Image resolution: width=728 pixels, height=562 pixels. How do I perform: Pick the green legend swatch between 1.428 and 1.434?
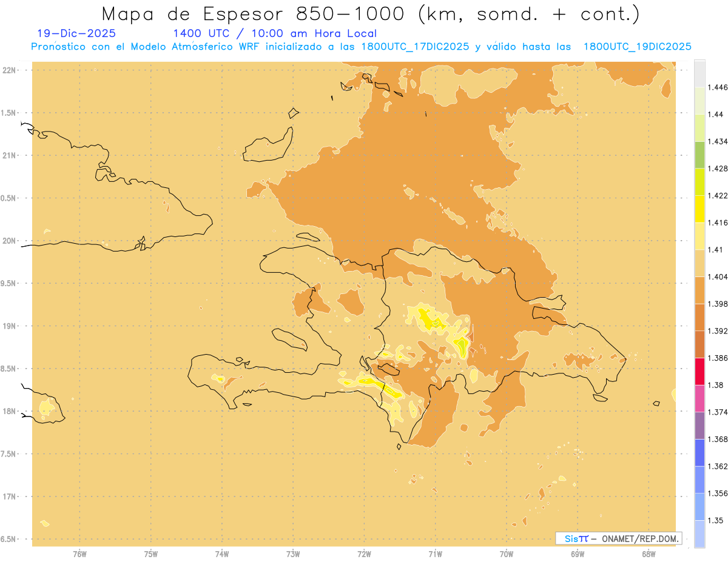(x=699, y=155)
